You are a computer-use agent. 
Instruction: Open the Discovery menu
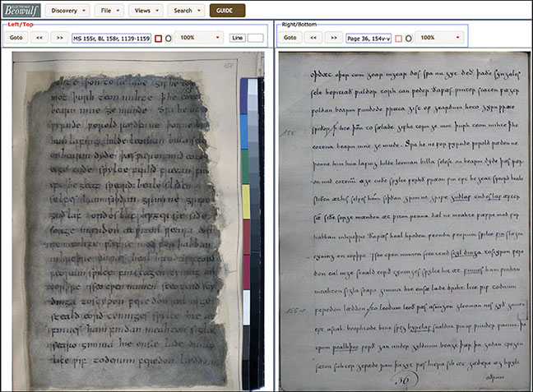68,11
